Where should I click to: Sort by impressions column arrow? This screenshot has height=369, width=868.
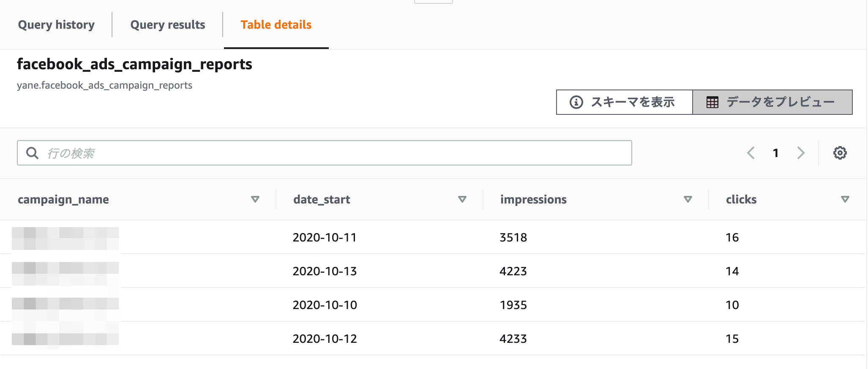(x=688, y=199)
